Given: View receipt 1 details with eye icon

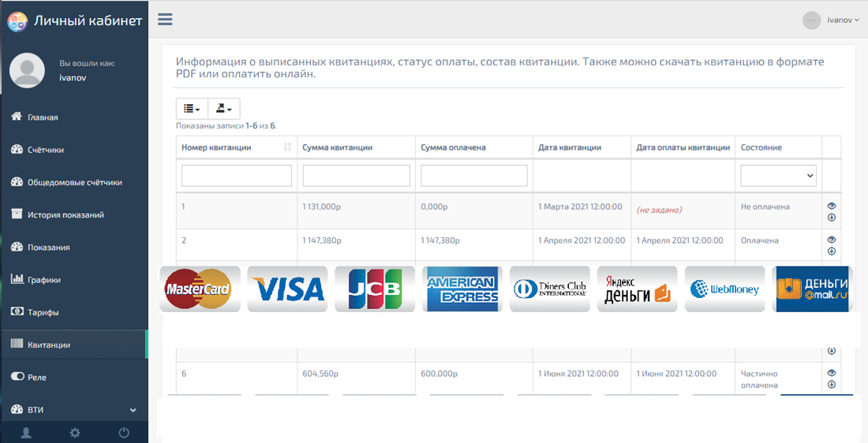Looking at the screenshot, I should 832,206.
